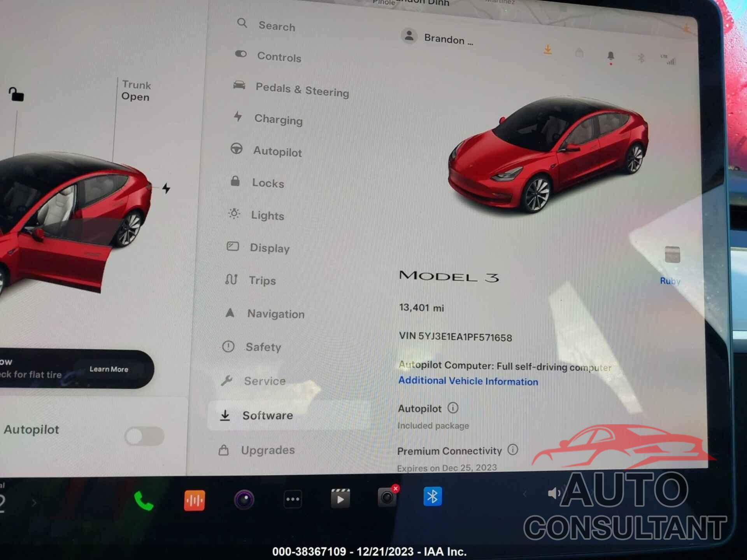Select Controls menu item
This screenshot has height=560, width=747.
[278, 57]
